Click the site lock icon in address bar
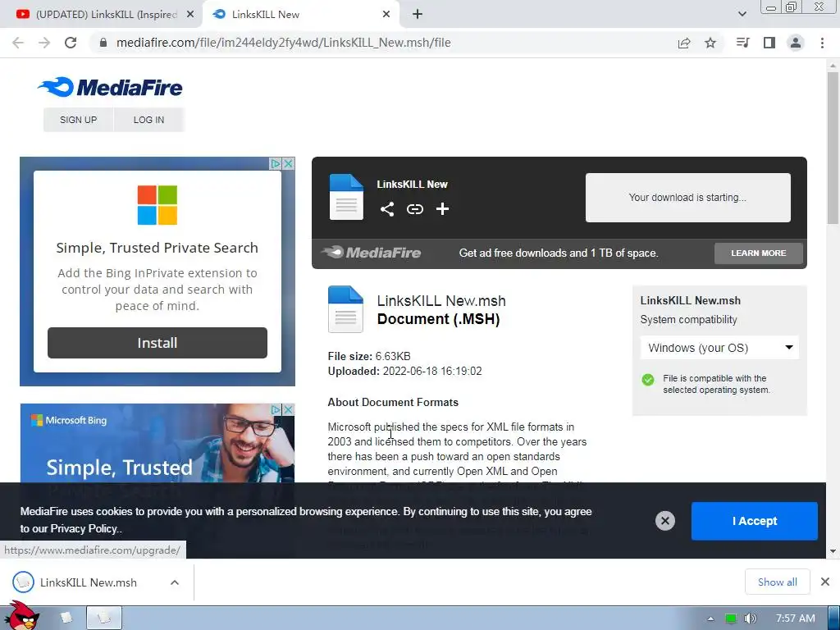The width and height of the screenshot is (840, 630). tap(103, 43)
